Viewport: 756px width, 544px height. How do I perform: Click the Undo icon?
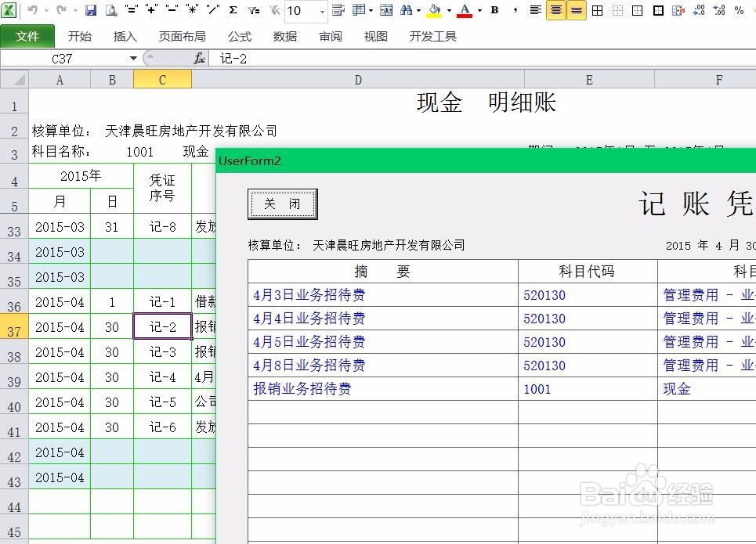pyautogui.click(x=31, y=10)
